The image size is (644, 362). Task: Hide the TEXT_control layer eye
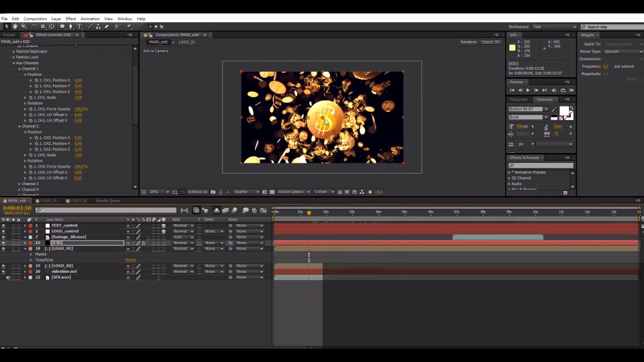point(3,226)
